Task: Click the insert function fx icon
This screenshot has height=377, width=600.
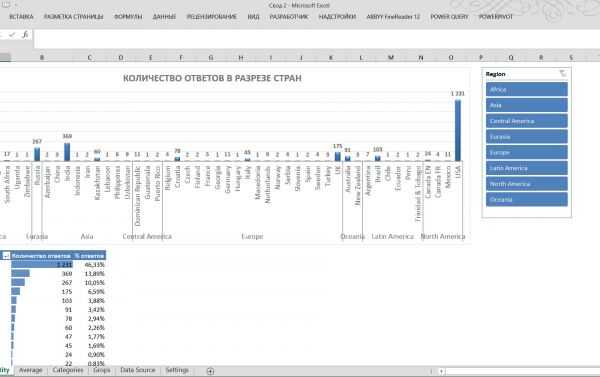Action: point(25,35)
